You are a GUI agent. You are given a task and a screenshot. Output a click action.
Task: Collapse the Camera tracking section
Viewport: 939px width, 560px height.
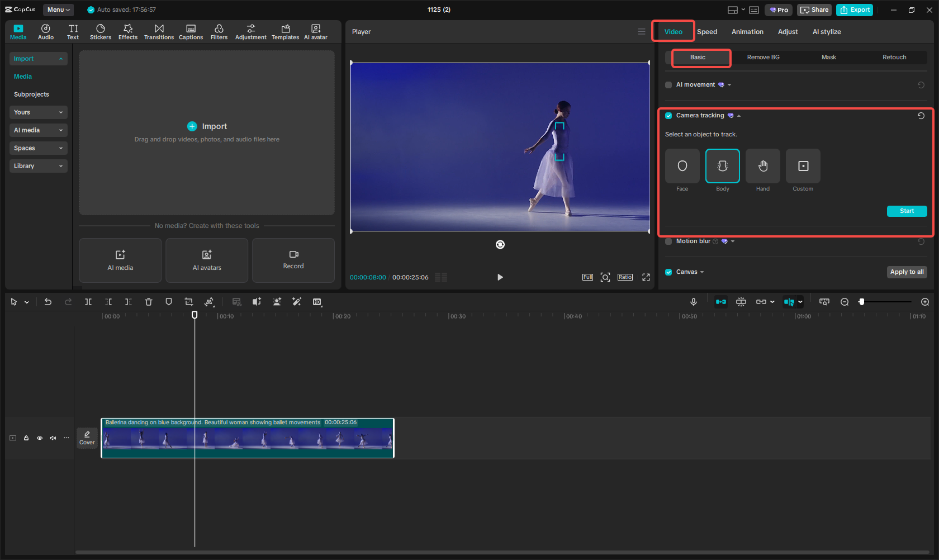(739, 115)
